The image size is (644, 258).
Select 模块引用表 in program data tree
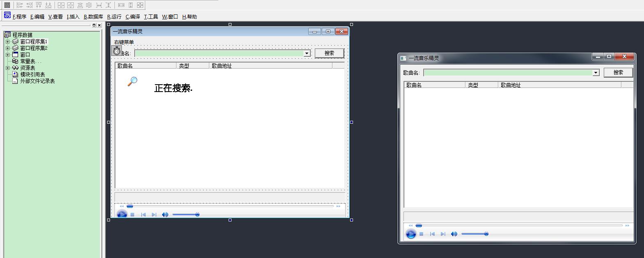coord(32,74)
